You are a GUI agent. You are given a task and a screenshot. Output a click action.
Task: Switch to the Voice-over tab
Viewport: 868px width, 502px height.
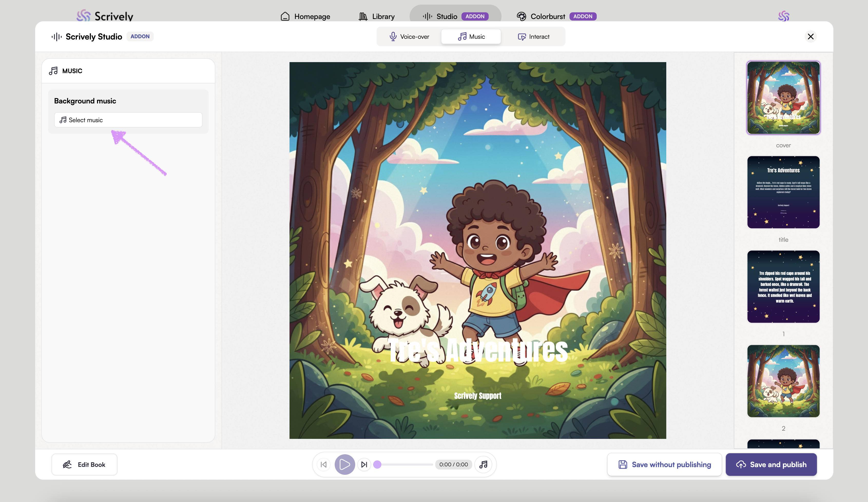(409, 36)
